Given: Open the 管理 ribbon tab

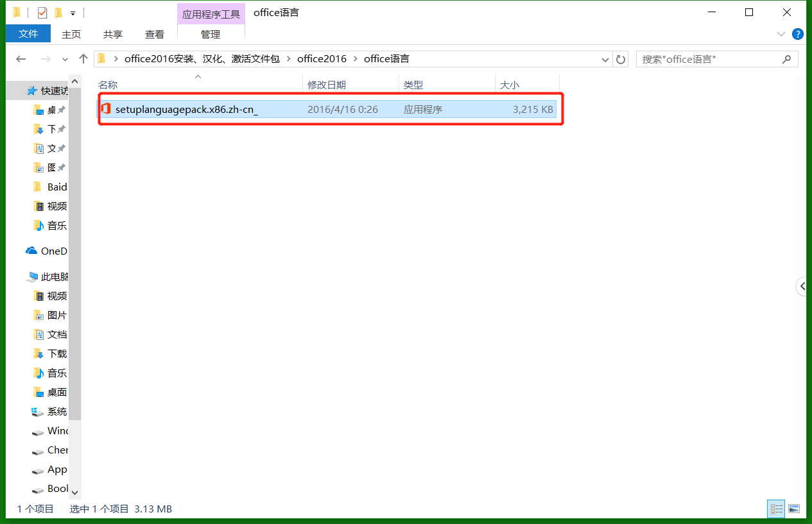Looking at the screenshot, I should 211,34.
